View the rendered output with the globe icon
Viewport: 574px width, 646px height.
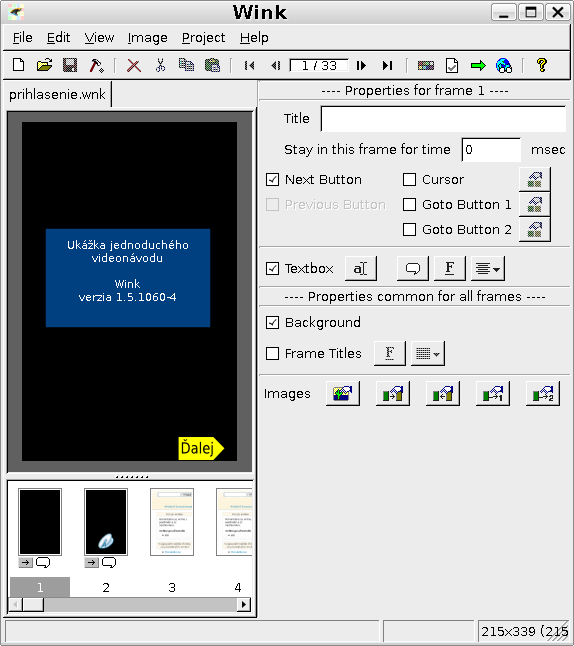click(x=504, y=66)
